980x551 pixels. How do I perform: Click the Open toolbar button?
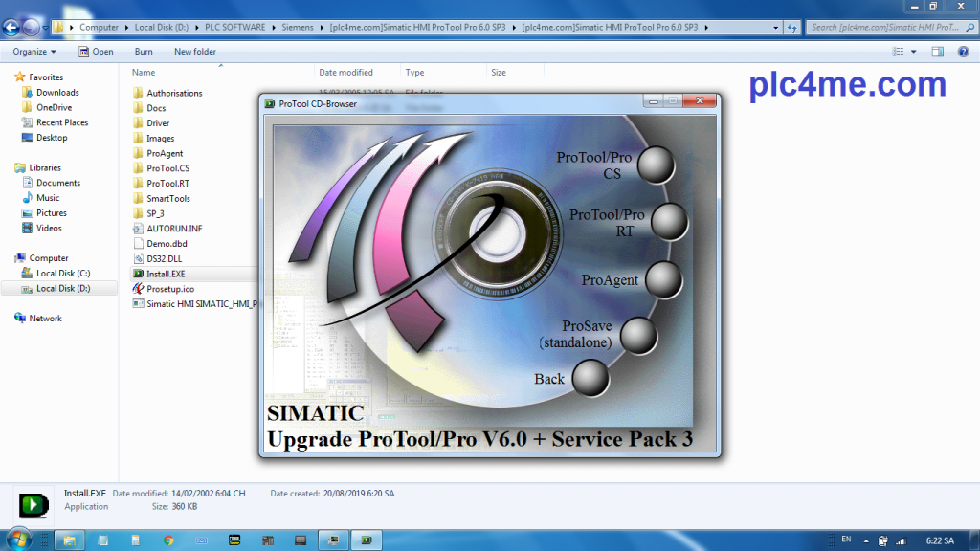97,52
